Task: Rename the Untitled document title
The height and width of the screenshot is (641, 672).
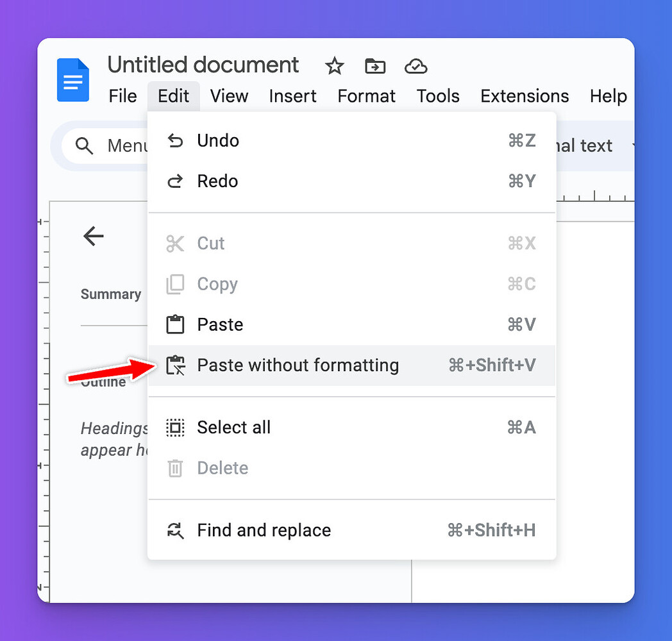Action: [x=203, y=65]
